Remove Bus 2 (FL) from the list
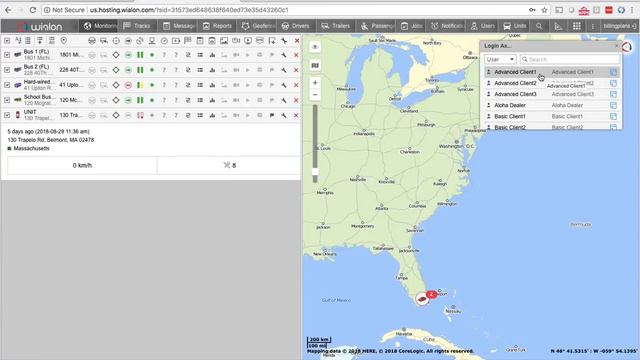This screenshot has width=640, height=360. [297, 70]
